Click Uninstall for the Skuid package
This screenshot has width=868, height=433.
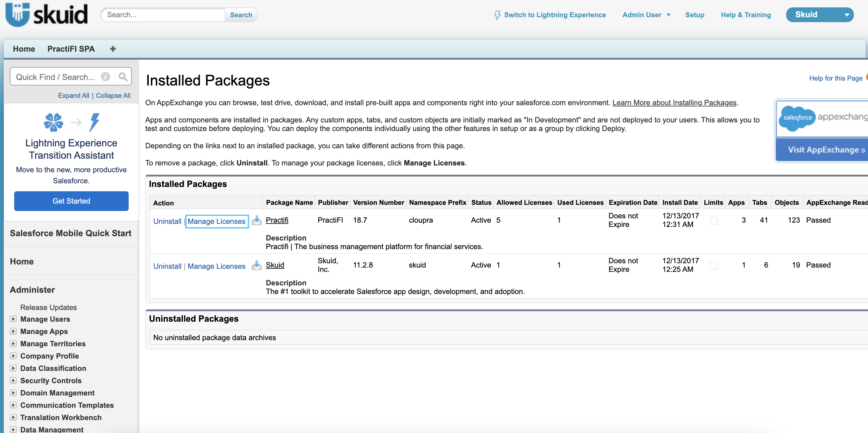point(167,266)
